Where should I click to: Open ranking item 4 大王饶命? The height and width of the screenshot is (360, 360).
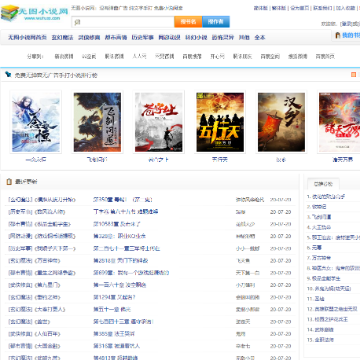(x=322, y=227)
